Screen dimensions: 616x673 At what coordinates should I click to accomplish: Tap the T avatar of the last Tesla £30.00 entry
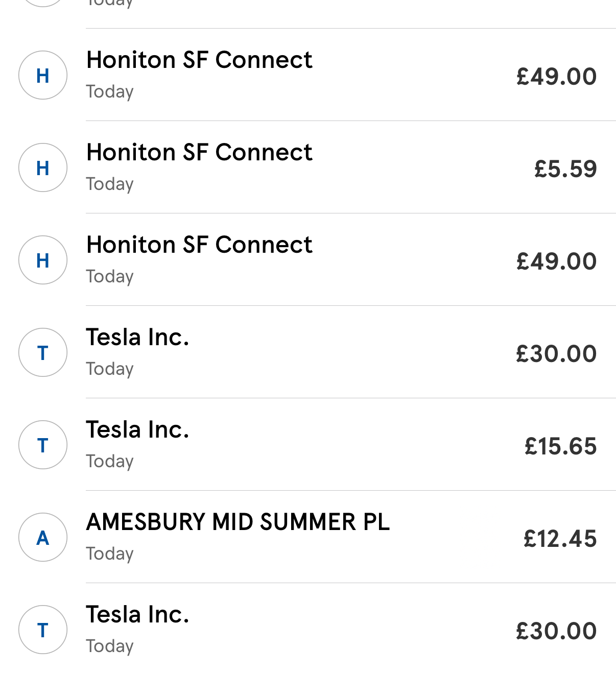[43, 630]
